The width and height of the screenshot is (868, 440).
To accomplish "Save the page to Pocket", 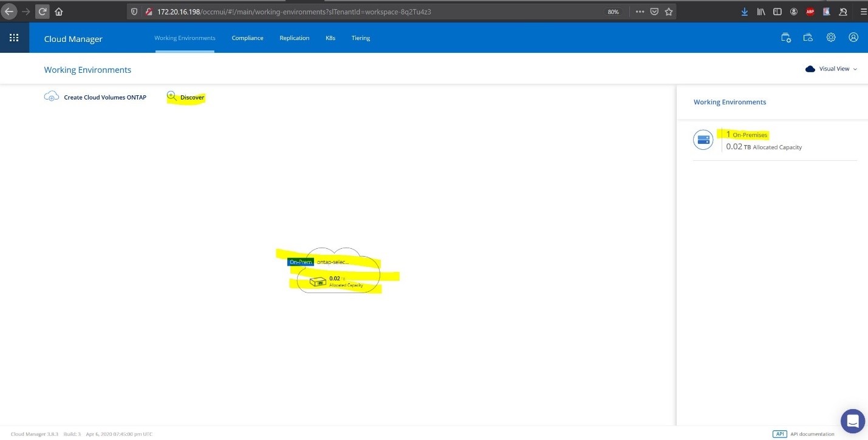I will pyautogui.click(x=655, y=12).
